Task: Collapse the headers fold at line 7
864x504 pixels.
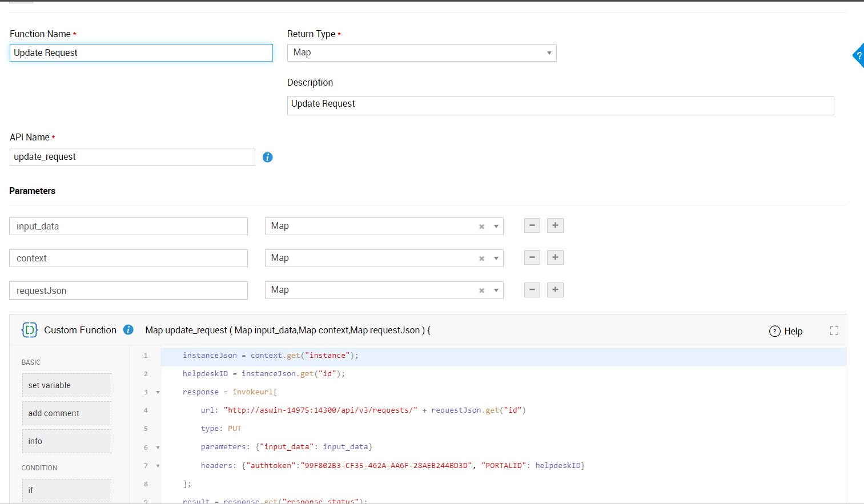Action: tap(158, 466)
